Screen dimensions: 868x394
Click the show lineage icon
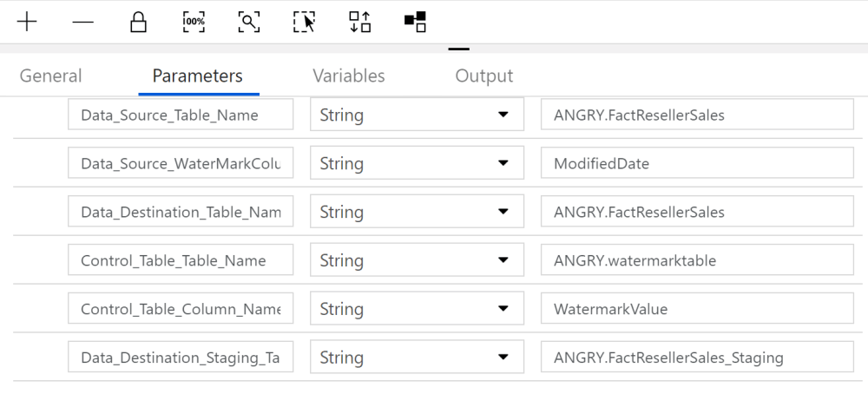pos(416,23)
